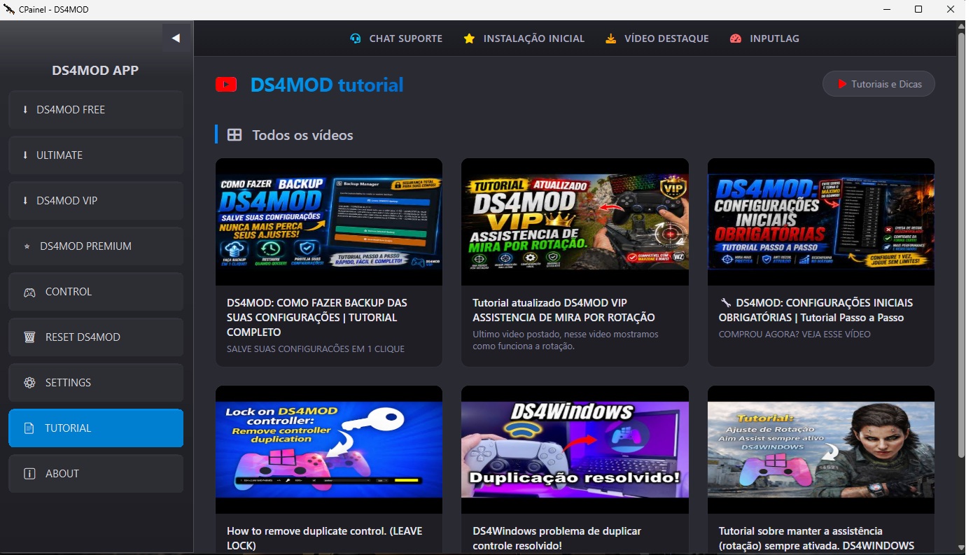The width and height of the screenshot is (980, 555).
Task: Click the orange download icon for Vídeo Destaque
Action: (611, 38)
